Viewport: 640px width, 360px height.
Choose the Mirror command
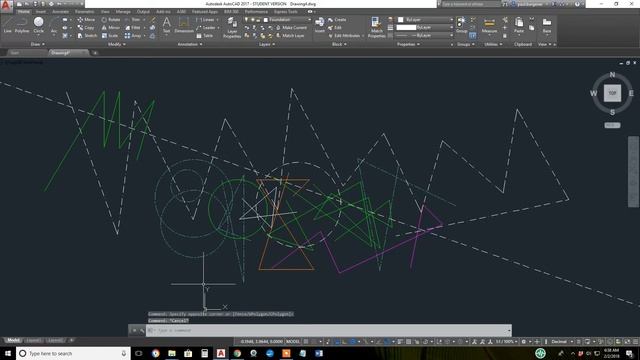click(111, 27)
